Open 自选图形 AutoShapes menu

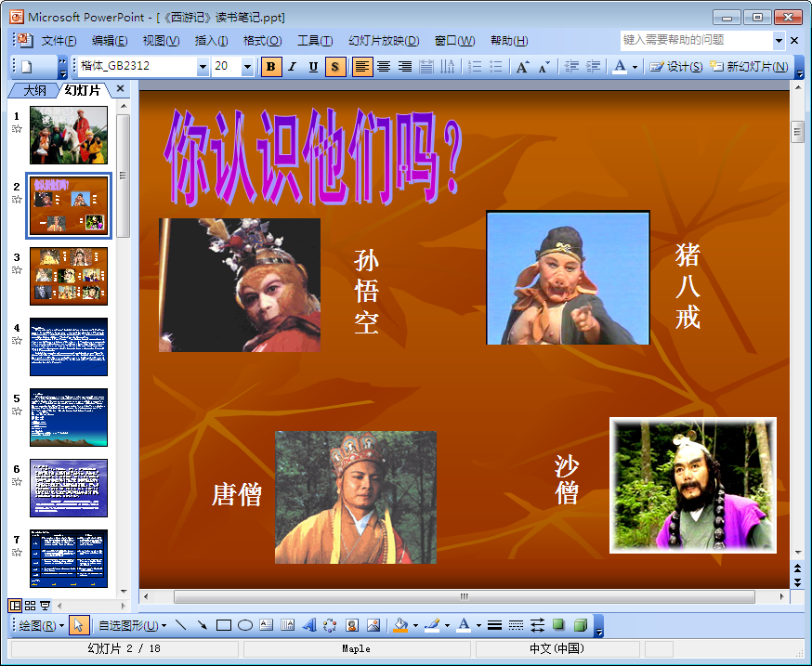(x=133, y=626)
